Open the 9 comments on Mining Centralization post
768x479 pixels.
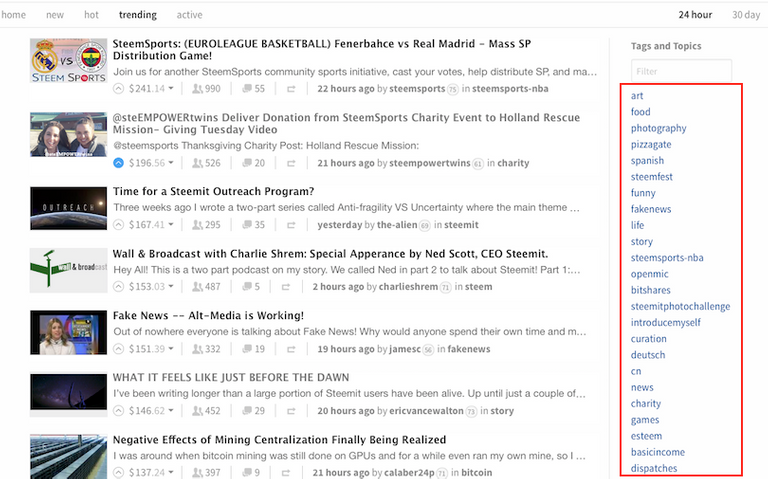(251, 473)
